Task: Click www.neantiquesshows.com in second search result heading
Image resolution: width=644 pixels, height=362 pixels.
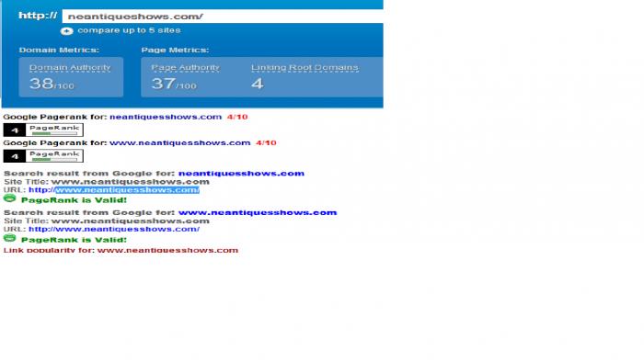Action: click(258, 213)
